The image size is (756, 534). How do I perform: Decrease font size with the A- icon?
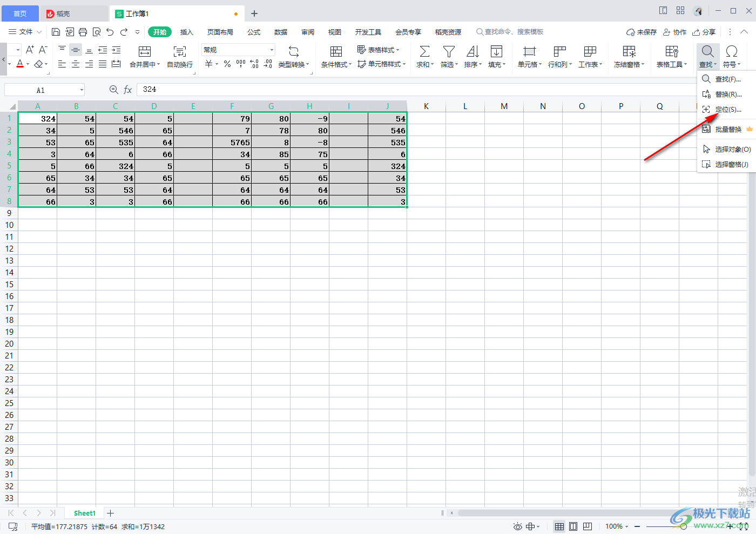point(43,50)
